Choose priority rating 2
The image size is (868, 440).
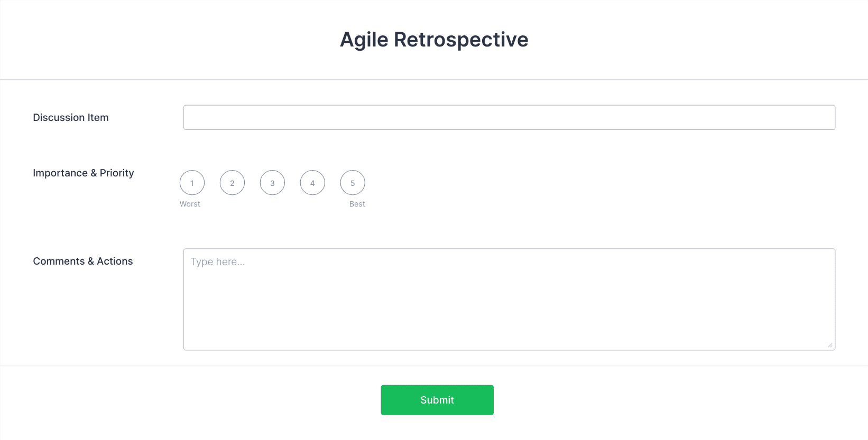pos(232,183)
